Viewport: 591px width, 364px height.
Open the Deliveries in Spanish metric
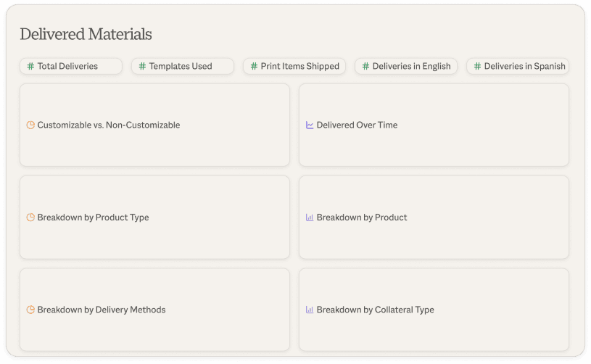tap(518, 66)
